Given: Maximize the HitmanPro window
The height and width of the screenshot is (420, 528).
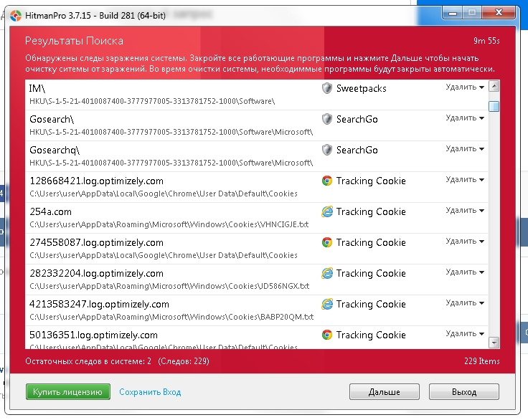Looking at the screenshot, I should [472, 14].
